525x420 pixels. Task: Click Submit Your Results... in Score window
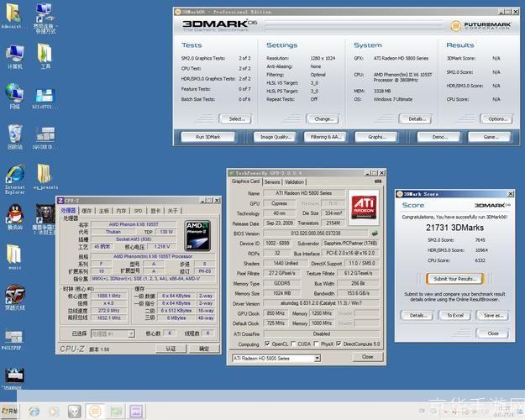pos(455,279)
